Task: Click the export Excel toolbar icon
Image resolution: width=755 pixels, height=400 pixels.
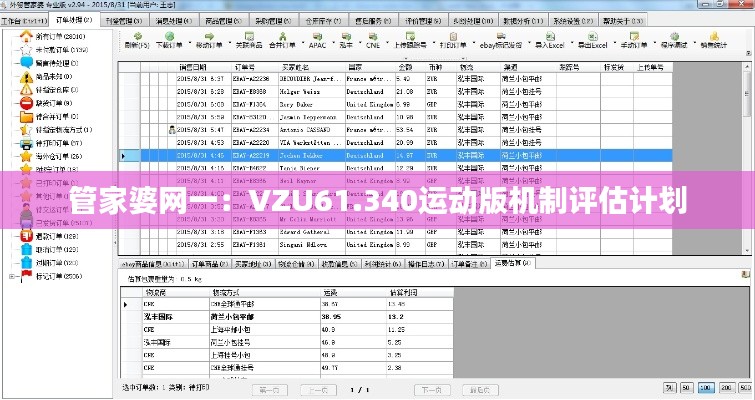Action: point(593,36)
